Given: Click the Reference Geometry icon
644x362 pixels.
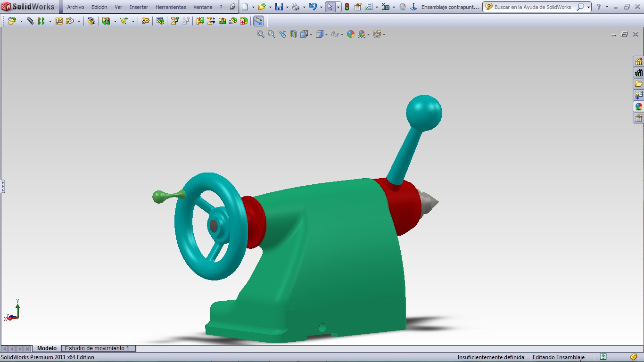Looking at the screenshot, I should point(124,21).
